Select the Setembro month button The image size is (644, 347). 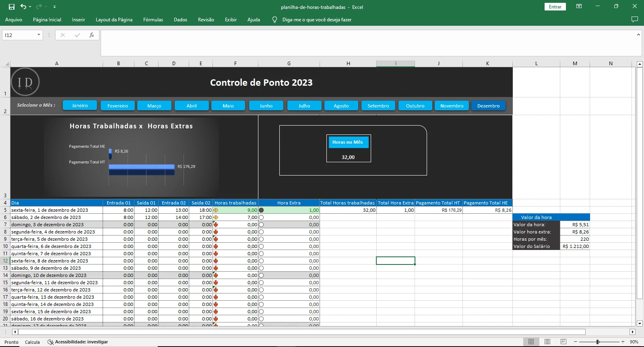click(x=378, y=105)
